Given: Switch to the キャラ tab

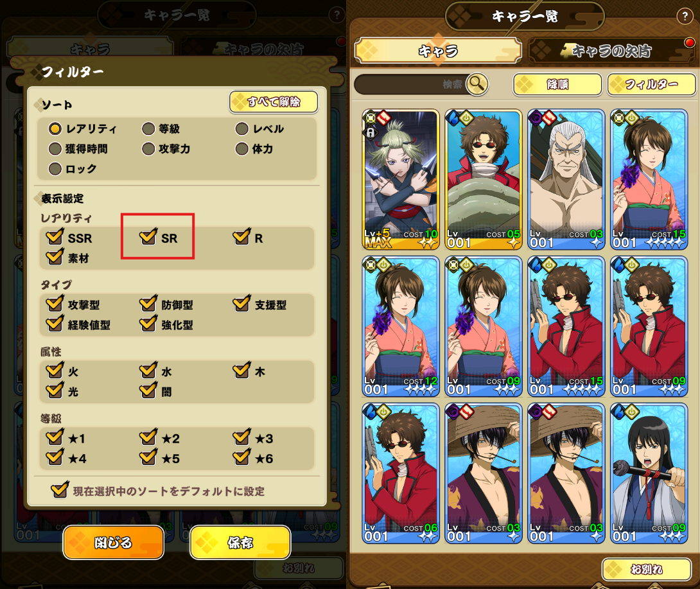Looking at the screenshot, I should coord(438,51).
